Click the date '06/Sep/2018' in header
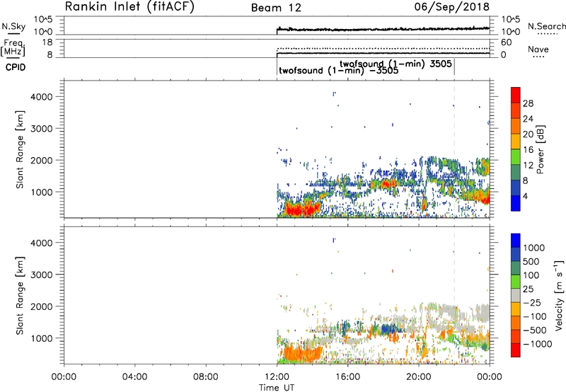This screenshot has height=392, width=566. point(452,6)
